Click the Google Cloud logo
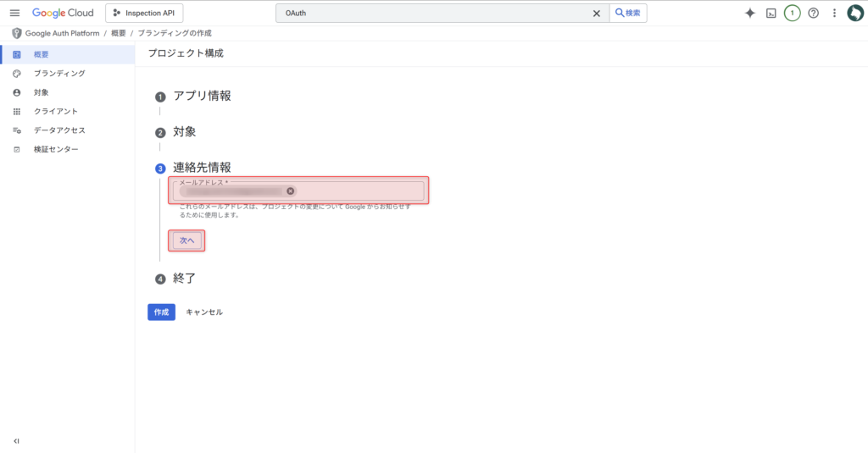Screen dimensions: 868x453 pos(63,13)
